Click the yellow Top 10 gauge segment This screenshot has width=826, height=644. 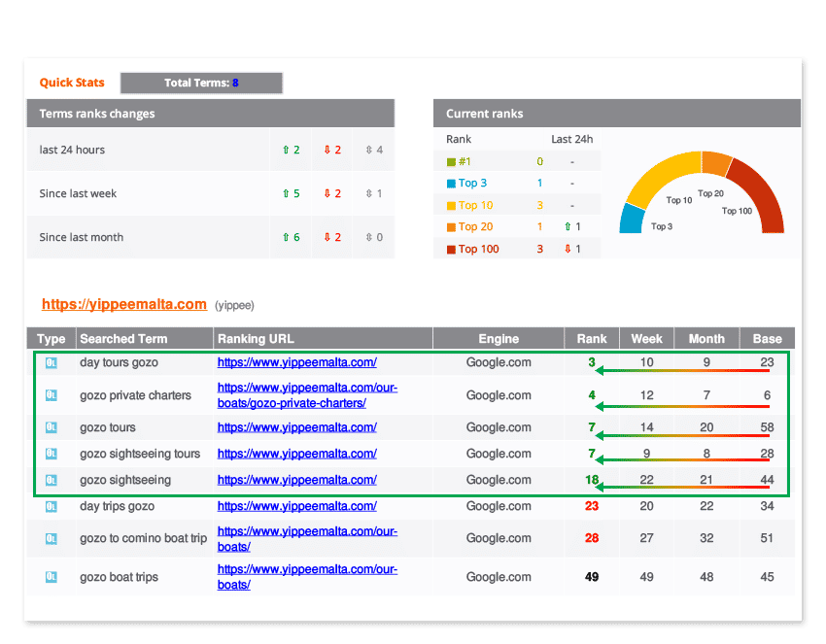(x=661, y=177)
